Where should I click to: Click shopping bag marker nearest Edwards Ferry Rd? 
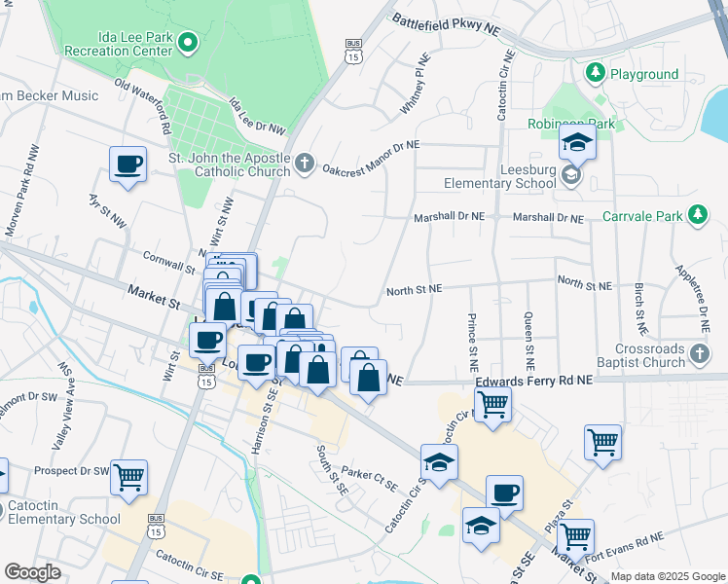coord(368,377)
